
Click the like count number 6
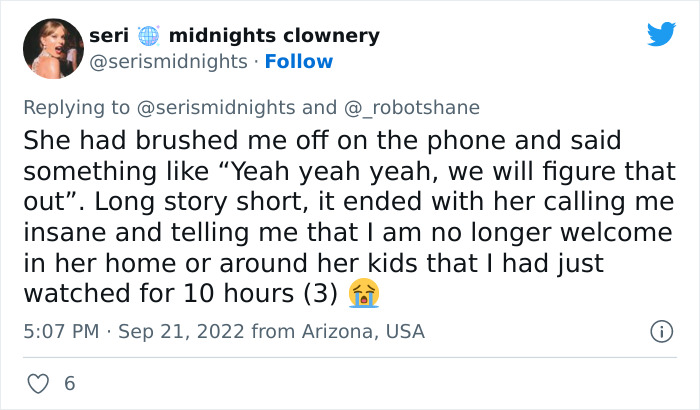pos(69,383)
